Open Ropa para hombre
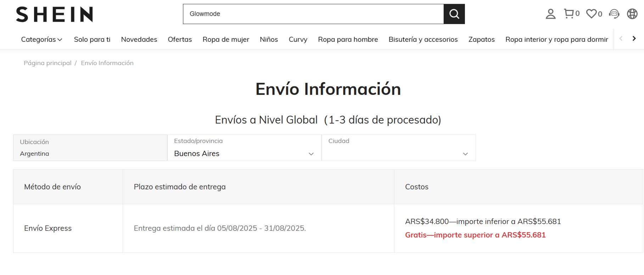The image size is (644, 275). (x=348, y=39)
